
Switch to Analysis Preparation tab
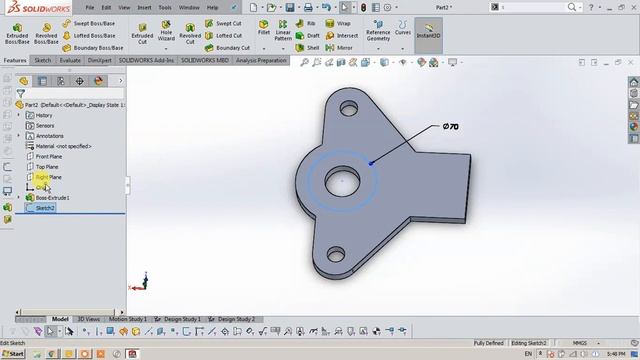[261, 60]
